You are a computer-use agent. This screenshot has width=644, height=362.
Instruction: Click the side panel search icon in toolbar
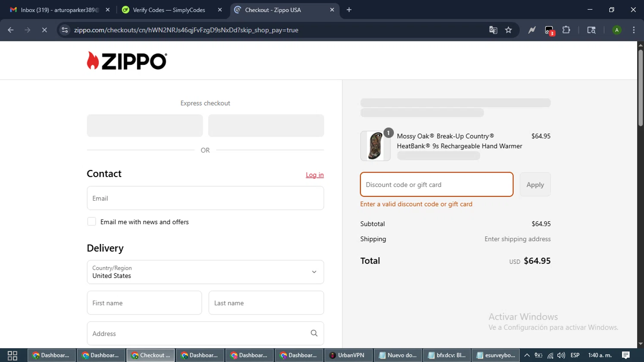tap(591, 30)
